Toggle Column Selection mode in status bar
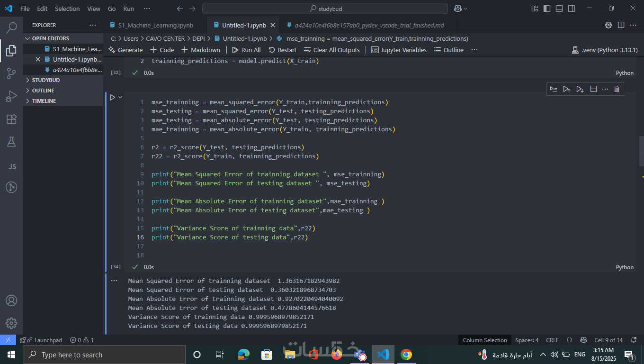 point(484,340)
